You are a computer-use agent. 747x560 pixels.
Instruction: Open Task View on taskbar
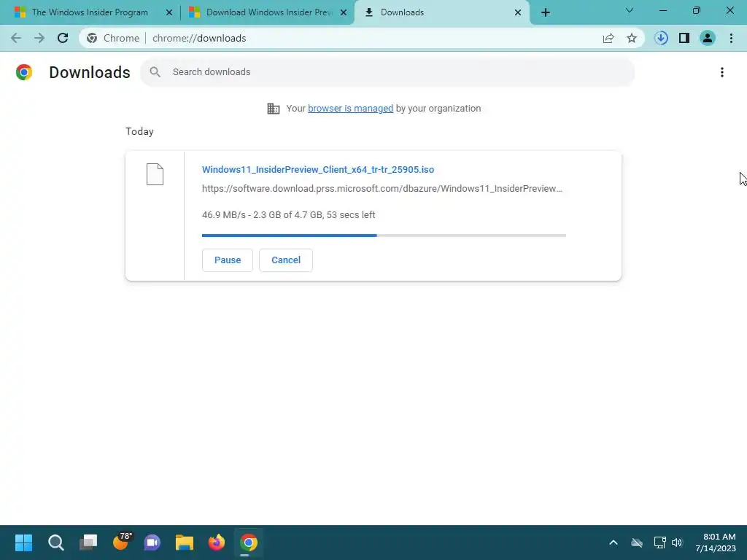[x=88, y=542]
